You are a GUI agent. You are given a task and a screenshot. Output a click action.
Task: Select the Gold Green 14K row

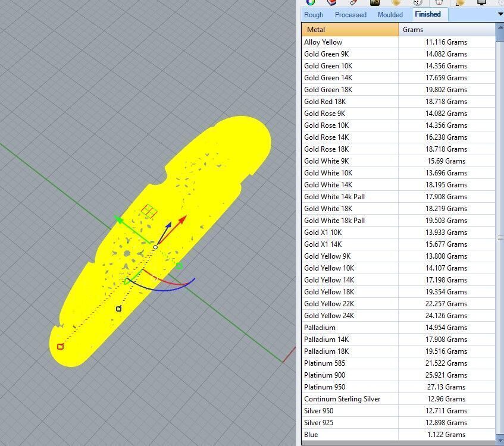pos(399,78)
